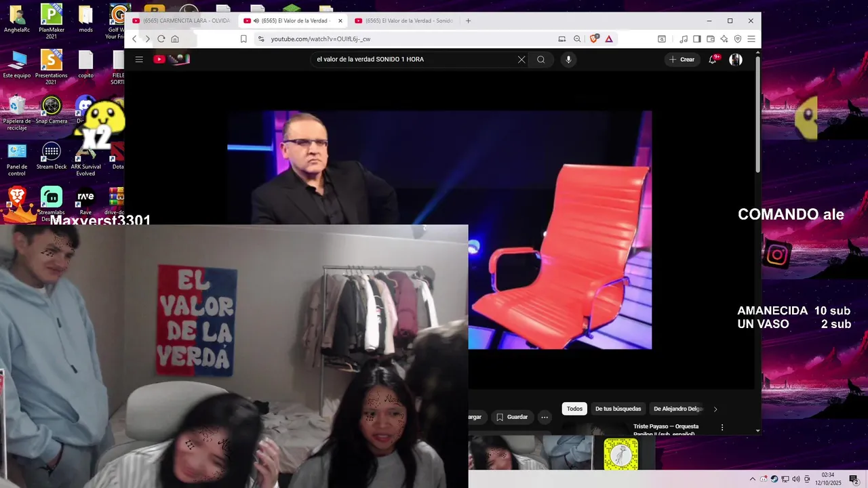Show hidden tray icons chevron
Viewport: 868px width, 488px height.
click(x=752, y=479)
